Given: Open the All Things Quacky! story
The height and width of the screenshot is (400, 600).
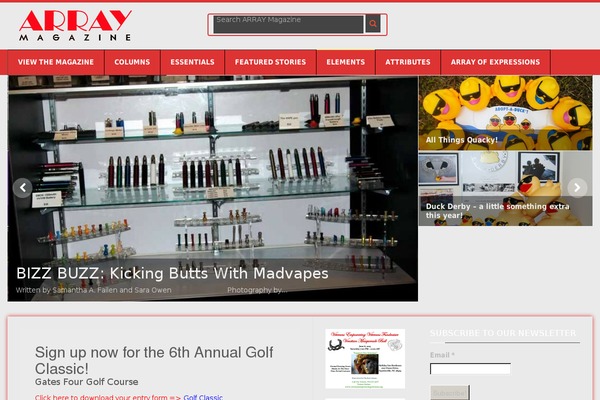Looking at the screenshot, I should (x=505, y=113).
